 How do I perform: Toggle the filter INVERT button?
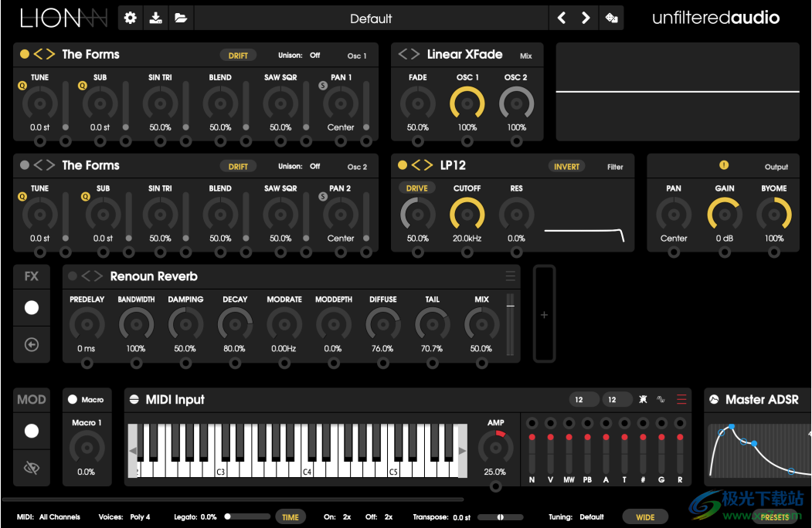(566, 167)
